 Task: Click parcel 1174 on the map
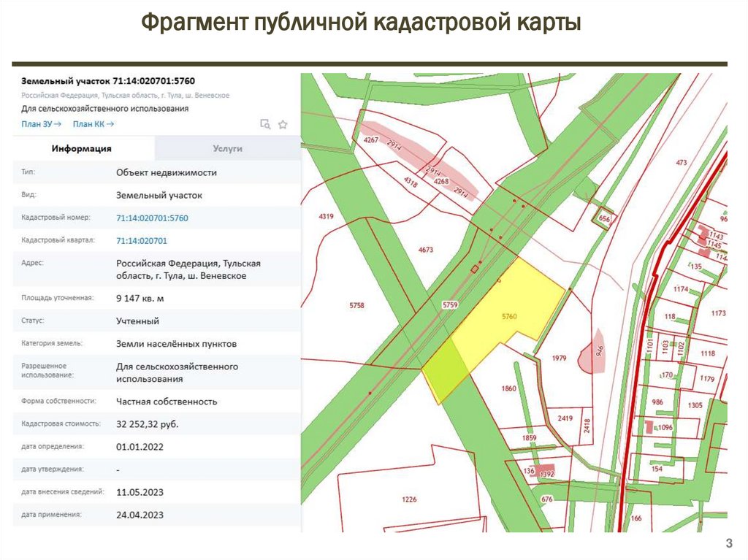coord(681,289)
